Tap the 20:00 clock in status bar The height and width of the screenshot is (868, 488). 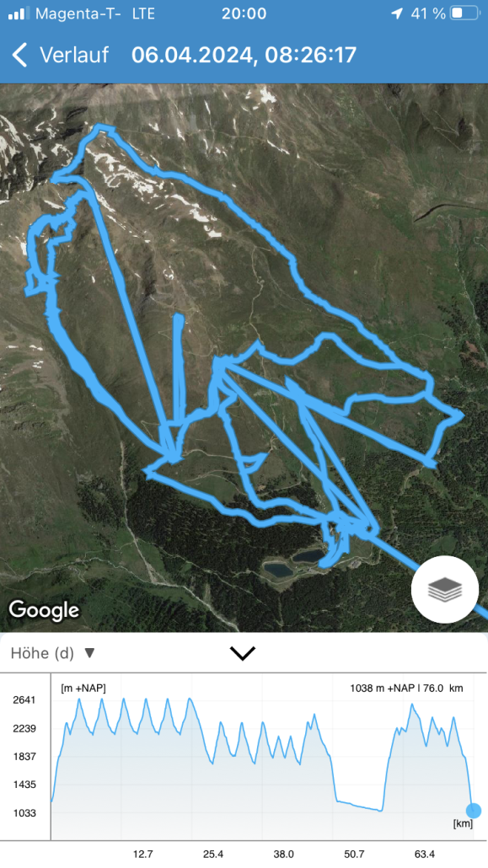(x=244, y=13)
